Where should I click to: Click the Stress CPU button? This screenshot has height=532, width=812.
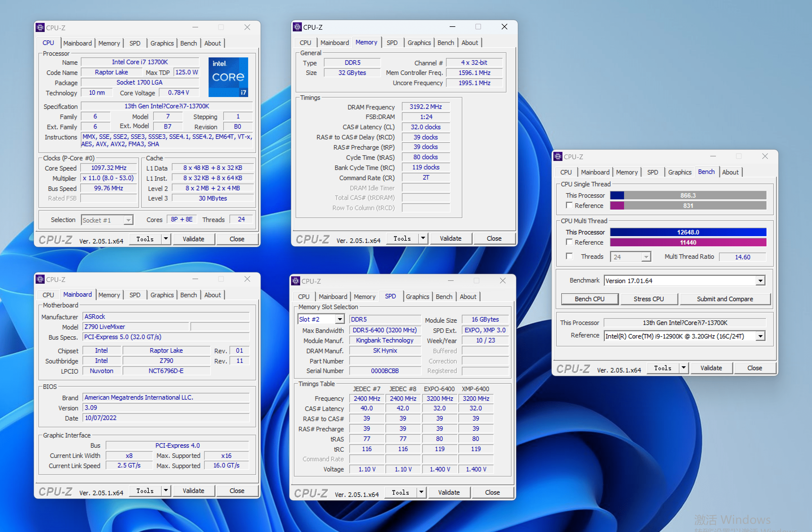coord(649,299)
